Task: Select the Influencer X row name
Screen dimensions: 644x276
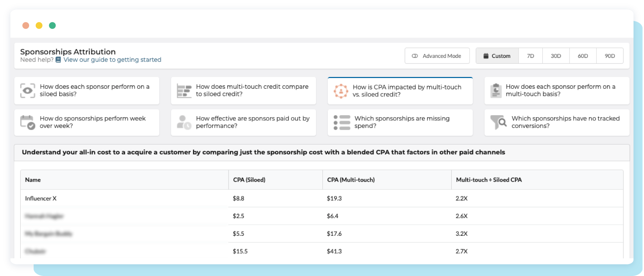Action: [41, 198]
